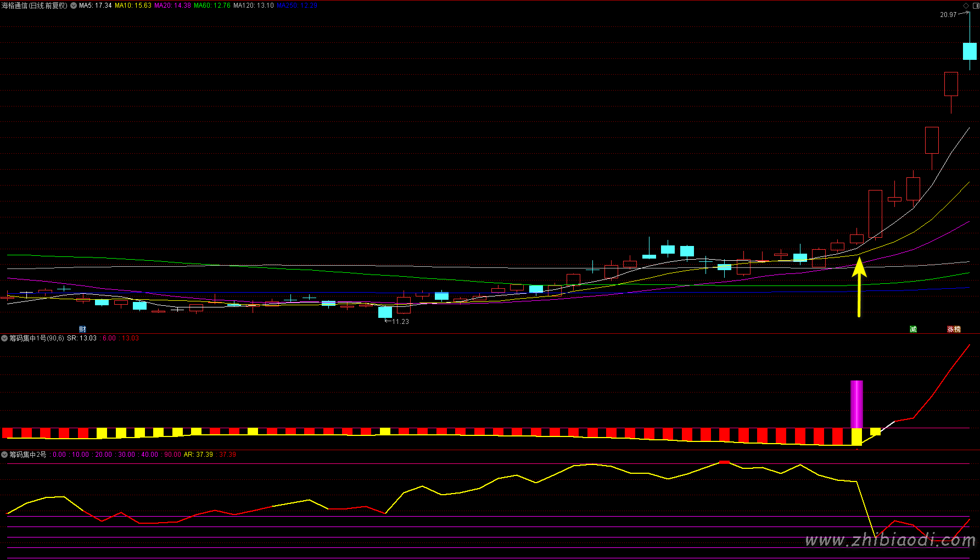This screenshot has width=980, height=560.
Task: Click the magenta signal bar in 筹码集中1号
Action: pos(856,404)
